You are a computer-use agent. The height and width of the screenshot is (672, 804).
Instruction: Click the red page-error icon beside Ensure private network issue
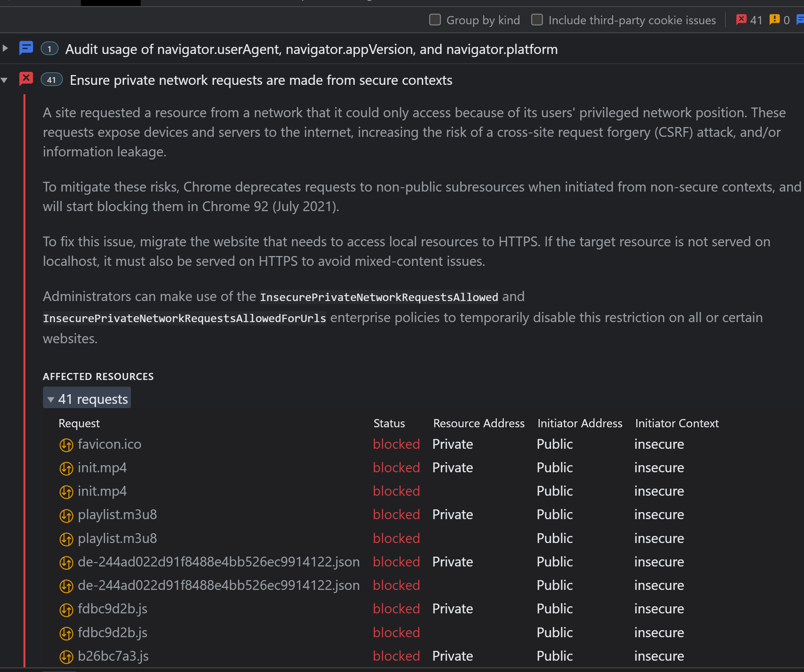click(x=26, y=79)
